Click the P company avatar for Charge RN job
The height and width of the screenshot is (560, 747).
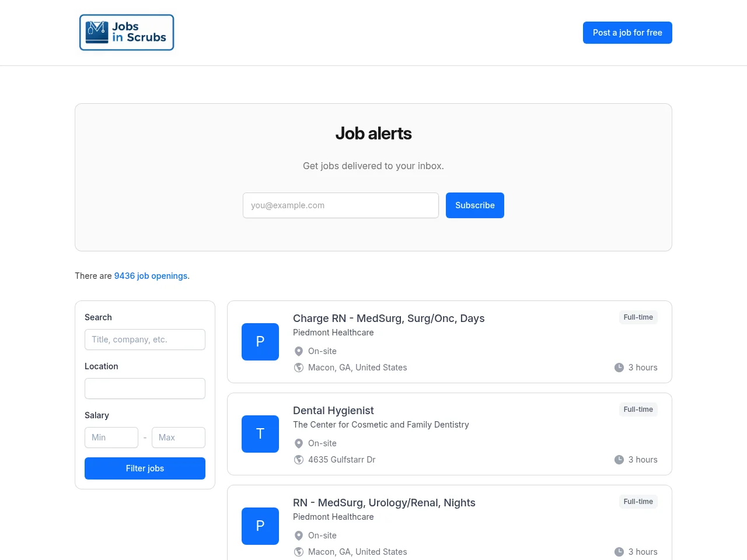tap(260, 342)
